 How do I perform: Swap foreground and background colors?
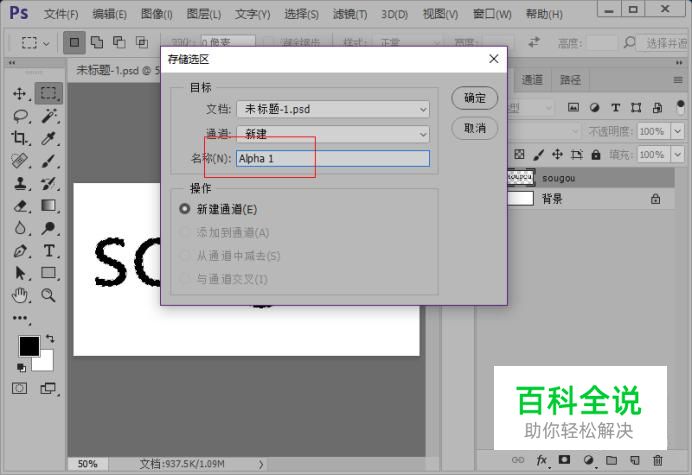(x=50, y=339)
